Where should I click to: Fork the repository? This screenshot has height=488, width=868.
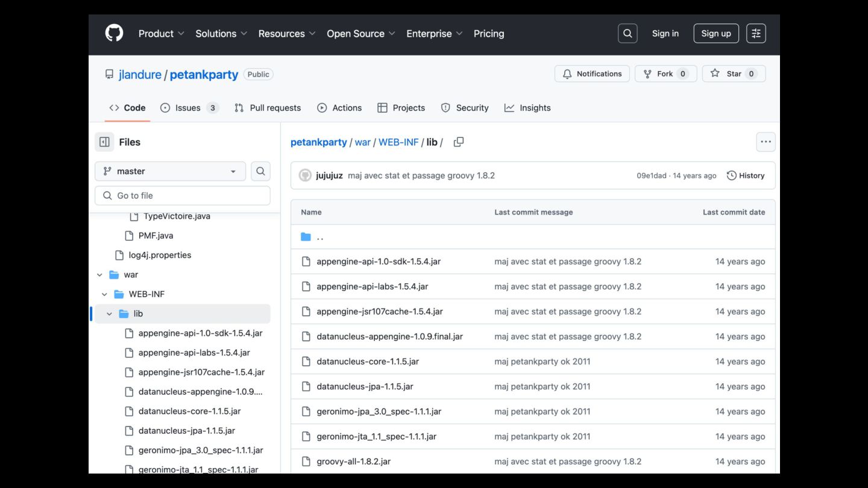(x=665, y=74)
